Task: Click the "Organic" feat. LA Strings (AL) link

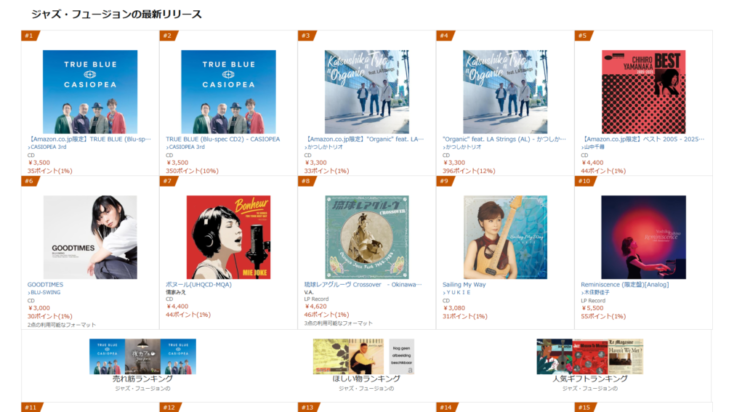Action: click(x=504, y=139)
